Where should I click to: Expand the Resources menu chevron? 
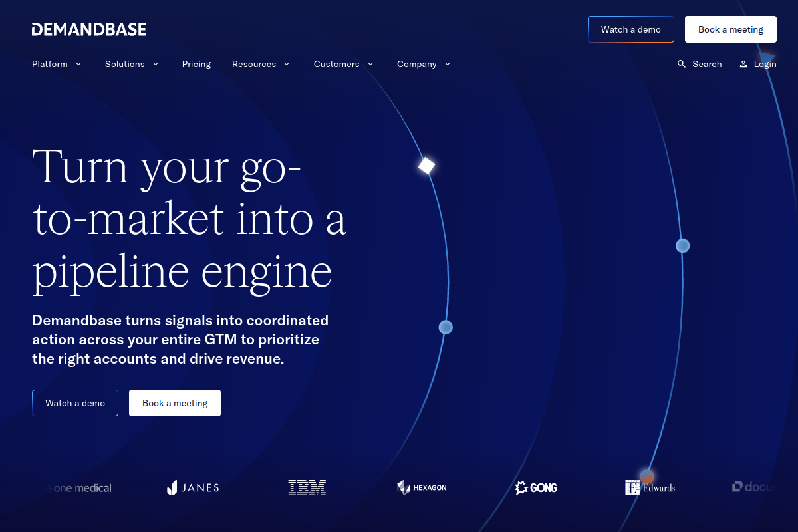click(287, 64)
